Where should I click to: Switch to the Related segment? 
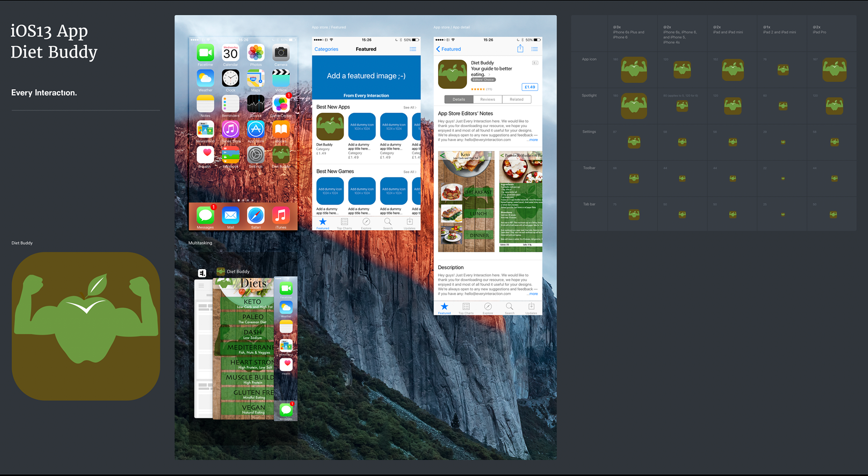pos(517,100)
